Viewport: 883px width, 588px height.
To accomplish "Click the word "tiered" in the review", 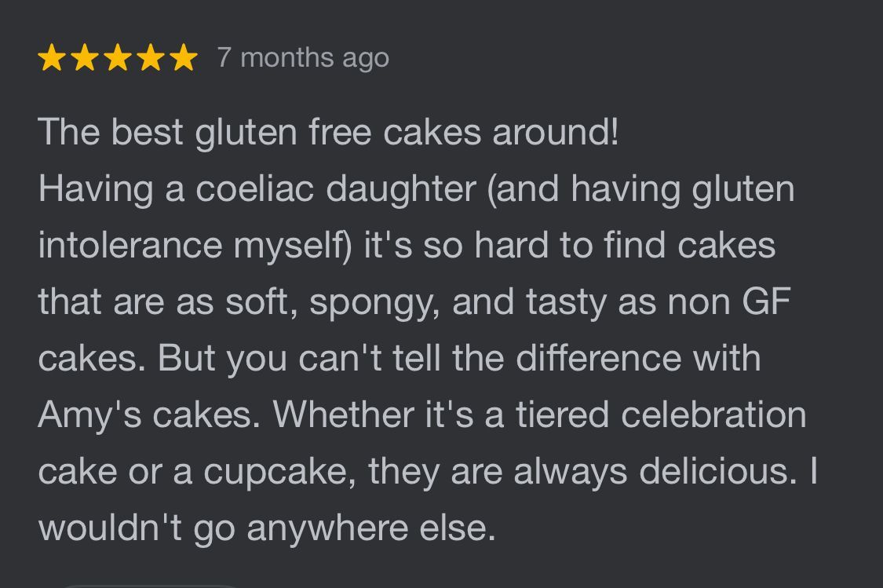I will 562,415.
